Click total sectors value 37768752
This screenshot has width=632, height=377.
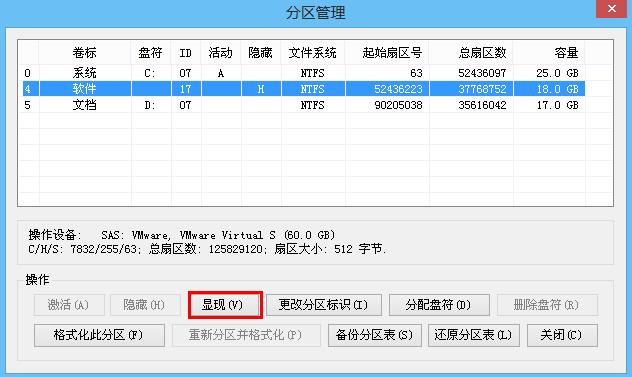(482, 89)
